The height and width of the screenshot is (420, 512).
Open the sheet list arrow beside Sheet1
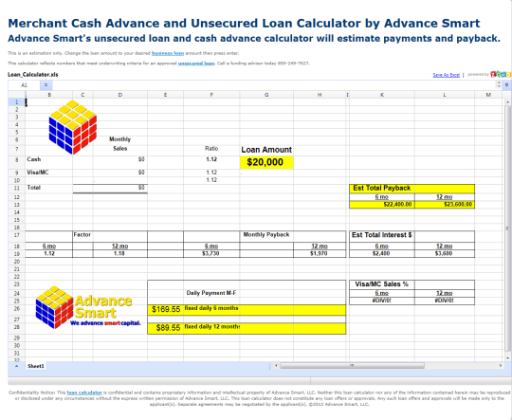(17, 366)
